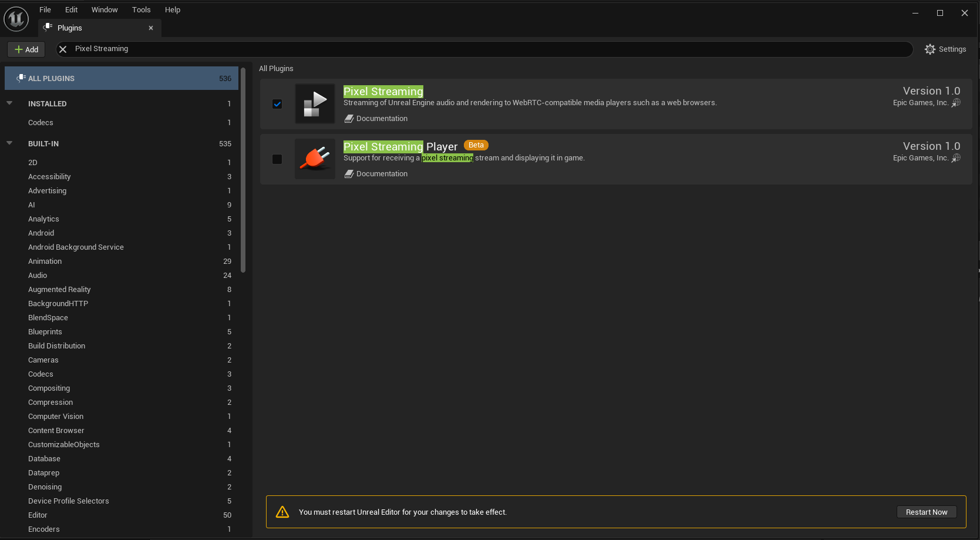Image resolution: width=980 pixels, height=540 pixels.
Task: Clear the Pixel Streaming search text
Action: (x=63, y=49)
